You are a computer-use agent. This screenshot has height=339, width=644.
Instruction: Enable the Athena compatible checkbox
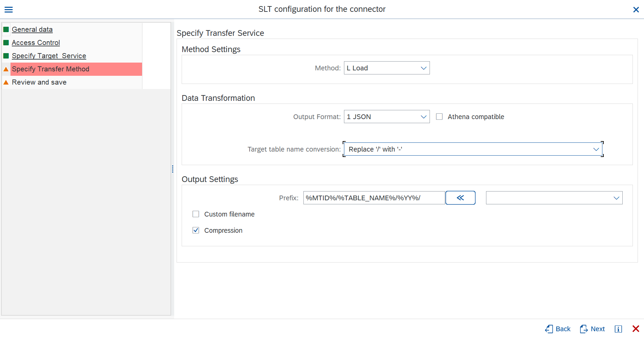pos(439,117)
